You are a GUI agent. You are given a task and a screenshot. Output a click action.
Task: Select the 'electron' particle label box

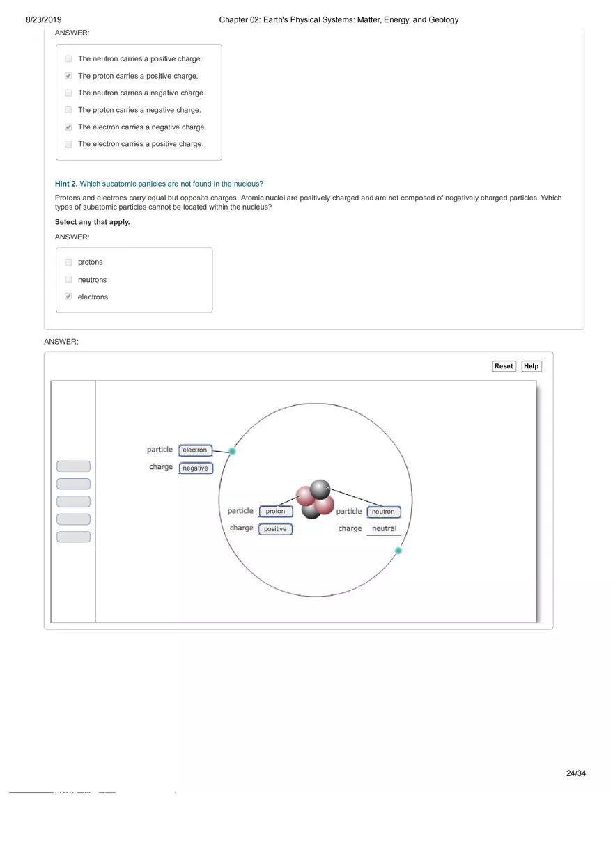click(195, 450)
